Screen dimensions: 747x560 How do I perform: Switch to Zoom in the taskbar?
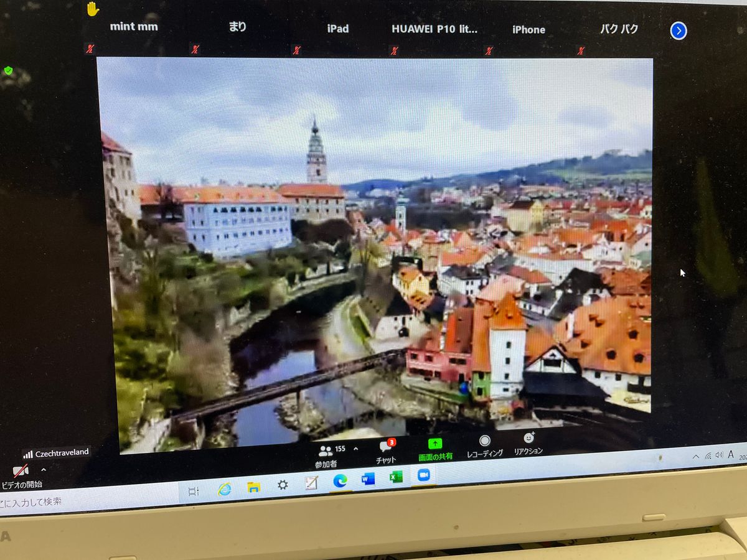pos(424,475)
